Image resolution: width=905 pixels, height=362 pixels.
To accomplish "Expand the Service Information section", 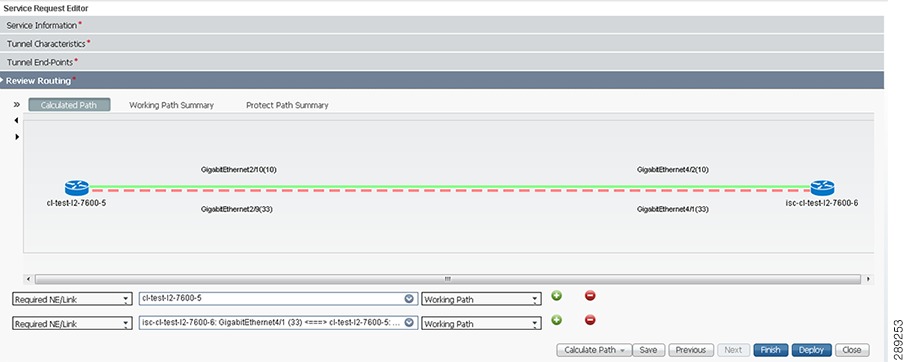I will (x=442, y=25).
